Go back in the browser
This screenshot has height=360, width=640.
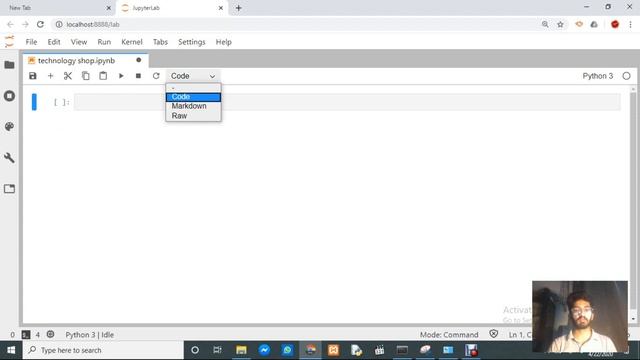[x=10, y=24]
